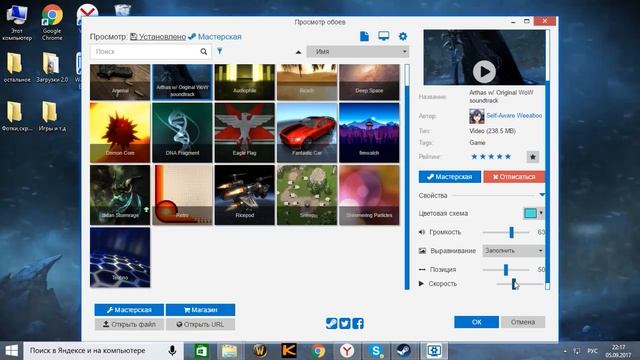Click the taskbar Yandex search box
The height and width of the screenshot is (360, 640).
[x=104, y=351]
